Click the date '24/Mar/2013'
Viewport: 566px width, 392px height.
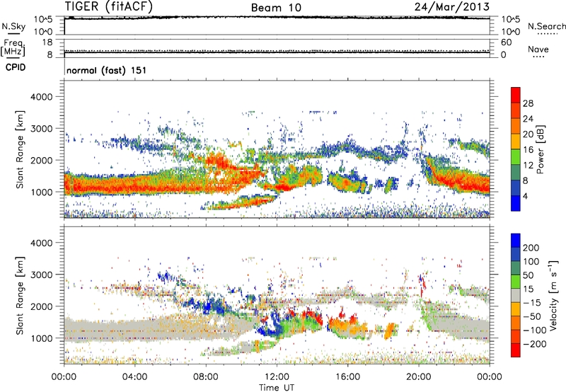point(451,7)
